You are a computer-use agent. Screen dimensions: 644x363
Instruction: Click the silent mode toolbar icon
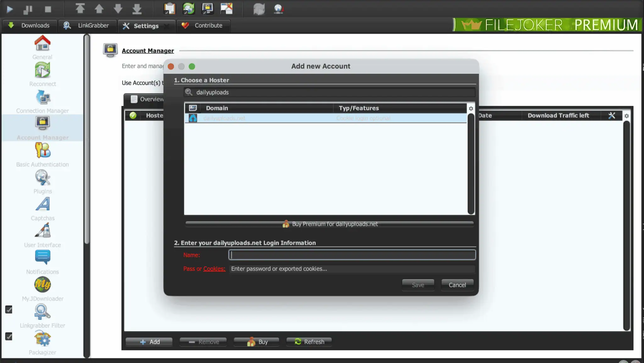[x=226, y=9]
